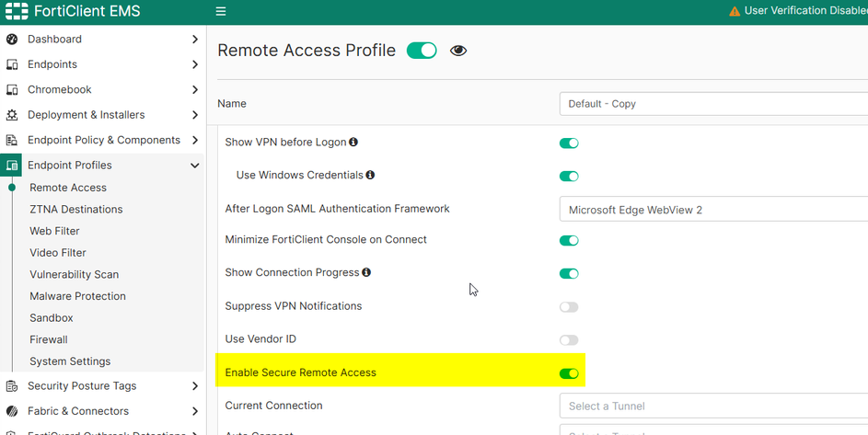Go to Malware Protection profiles
The height and width of the screenshot is (435, 868).
pyautogui.click(x=77, y=296)
